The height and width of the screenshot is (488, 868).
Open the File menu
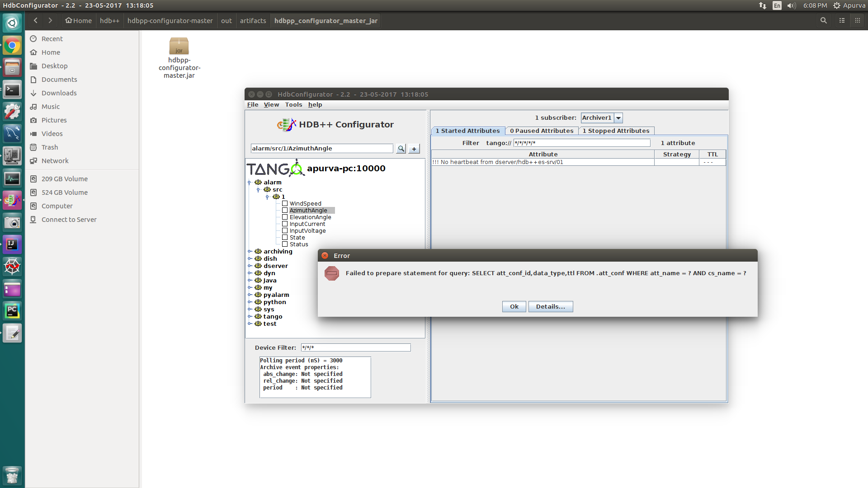click(x=253, y=104)
